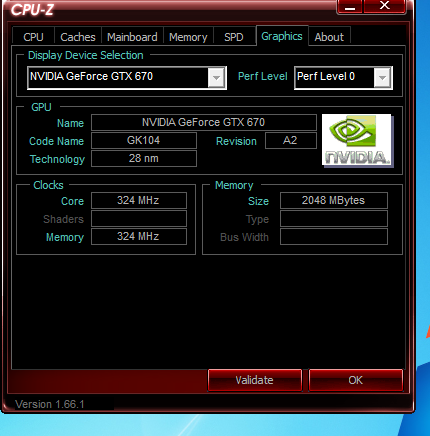Screen dimensions: 430x436
Task: Click the Graphics tab
Action: [282, 36]
